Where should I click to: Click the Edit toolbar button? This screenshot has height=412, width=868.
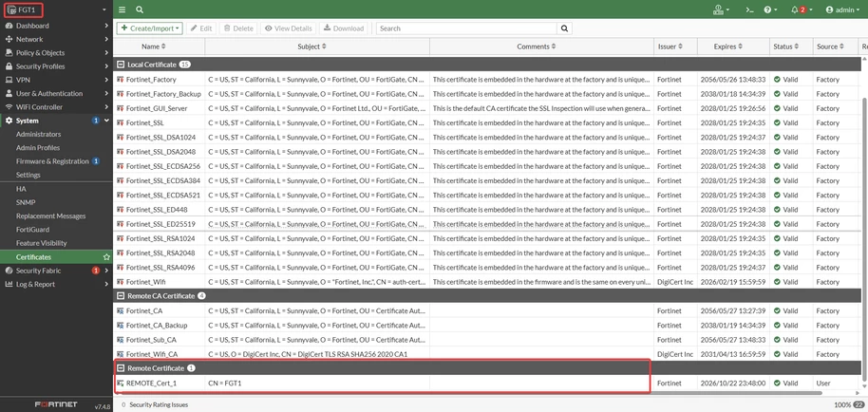click(x=201, y=28)
